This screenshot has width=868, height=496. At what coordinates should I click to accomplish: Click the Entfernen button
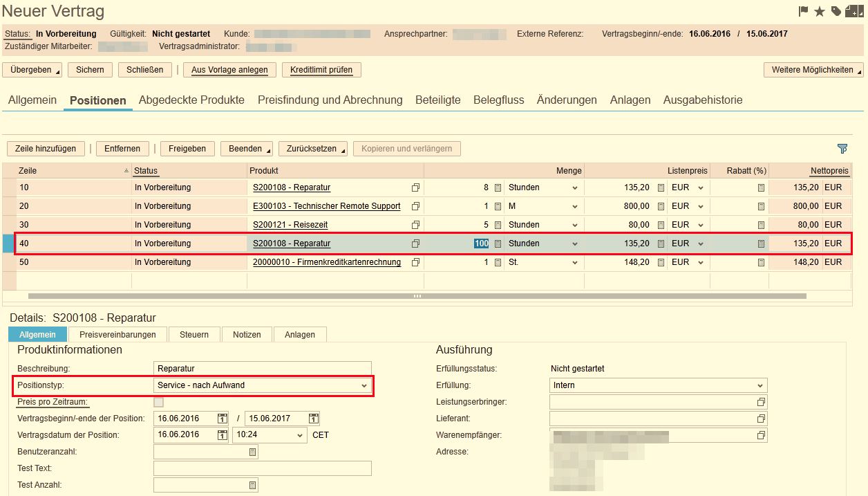[x=122, y=149]
